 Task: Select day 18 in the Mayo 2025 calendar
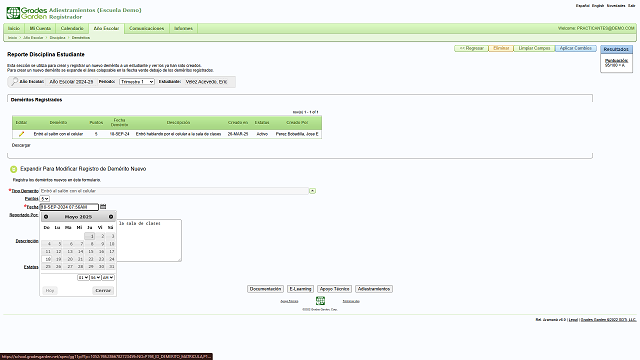point(47,259)
